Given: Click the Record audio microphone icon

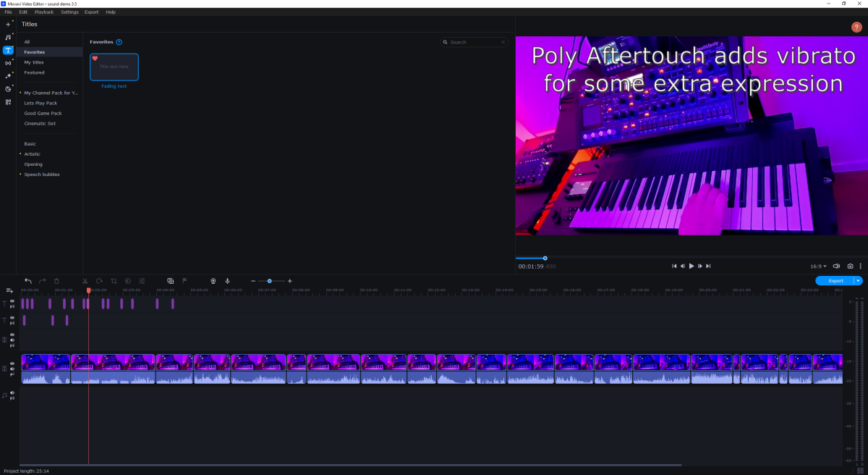Looking at the screenshot, I should click(x=227, y=281).
